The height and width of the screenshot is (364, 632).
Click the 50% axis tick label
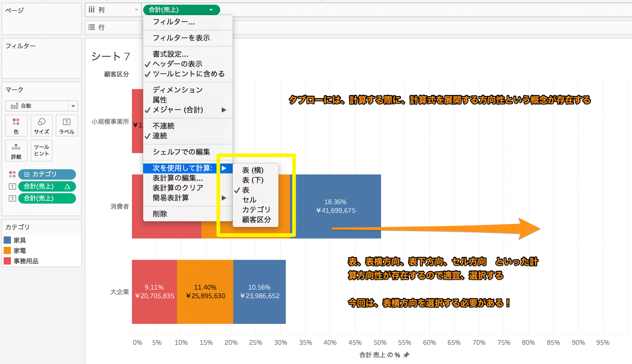coord(380,343)
